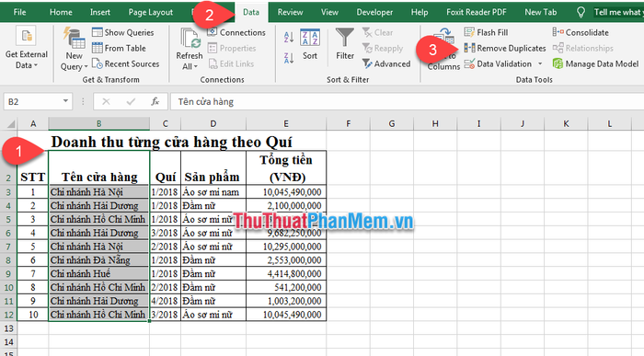644x356 pixels.
Task: Click the Advanced filter option
Action: click(x=386, y=63)
